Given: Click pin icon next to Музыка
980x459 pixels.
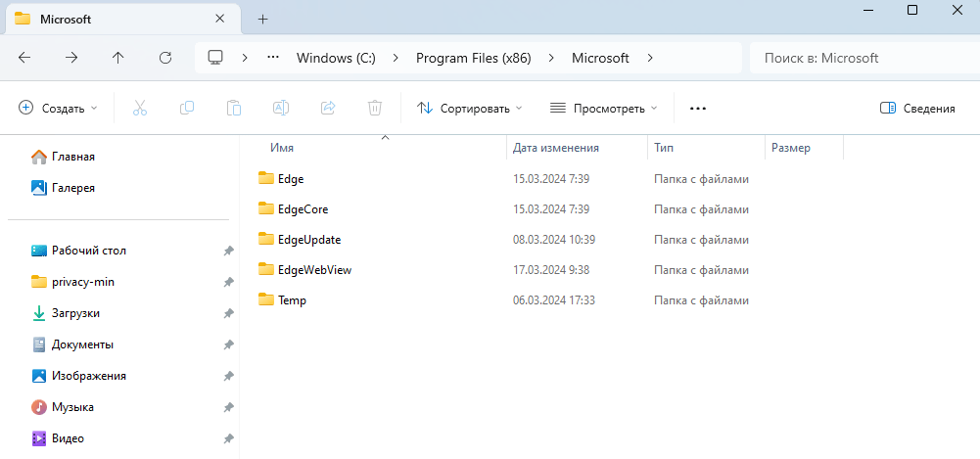Looking at the screenshot, I should (x=229, y=407).
